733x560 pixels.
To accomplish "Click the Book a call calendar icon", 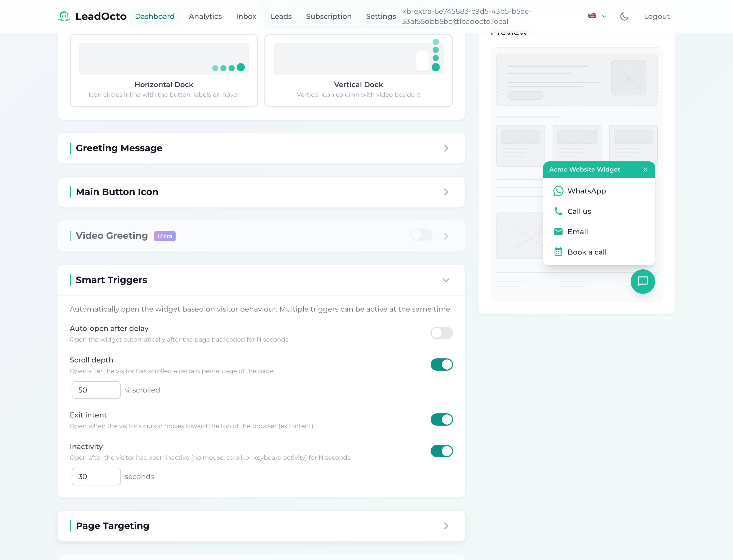I will click(x=558, y=252).
